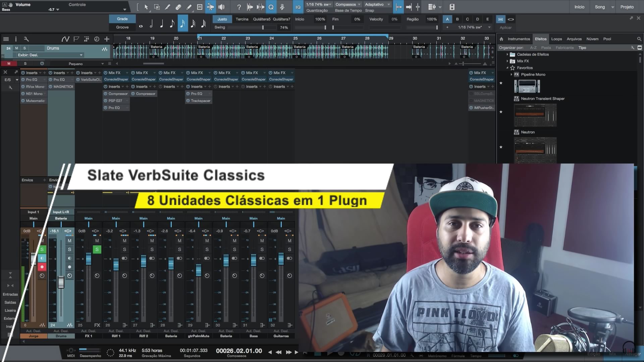Screen dimensions: 644x362
Task: Open the Compassos timebase dropdown
Action: coord(348,4)
